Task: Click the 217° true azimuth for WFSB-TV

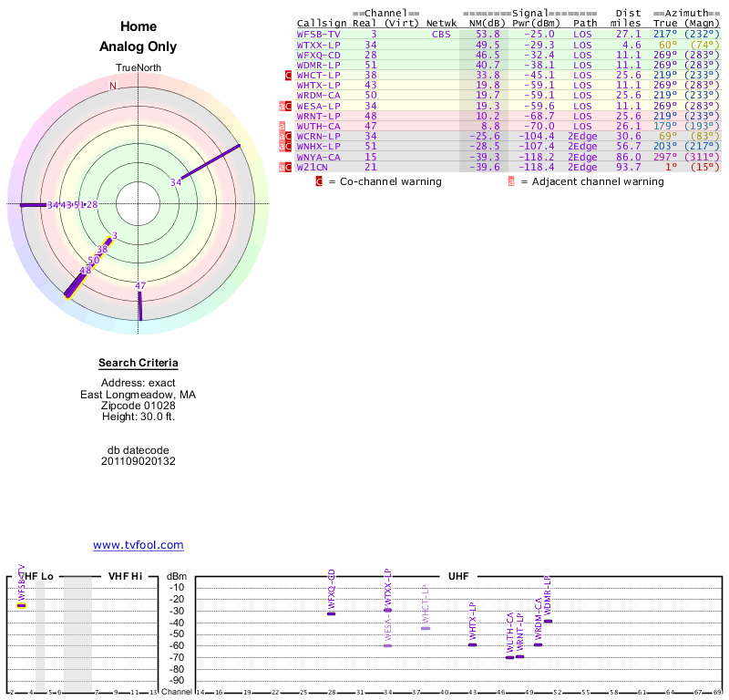Action: 665,35
